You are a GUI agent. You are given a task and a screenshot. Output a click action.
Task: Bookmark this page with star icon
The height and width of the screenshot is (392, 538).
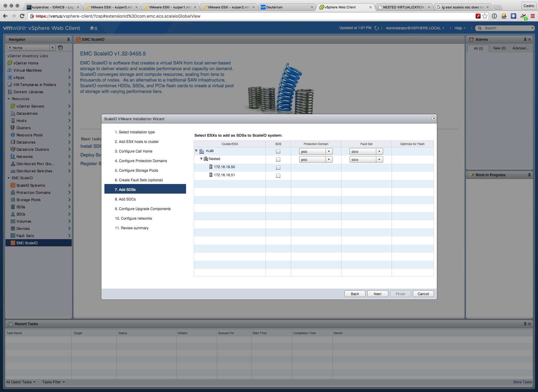coord(485,16)
